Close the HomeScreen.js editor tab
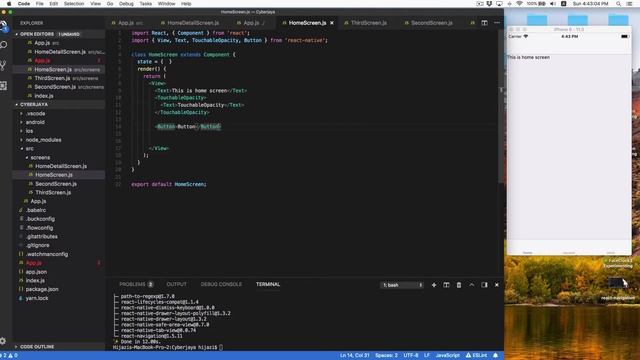 332,23
